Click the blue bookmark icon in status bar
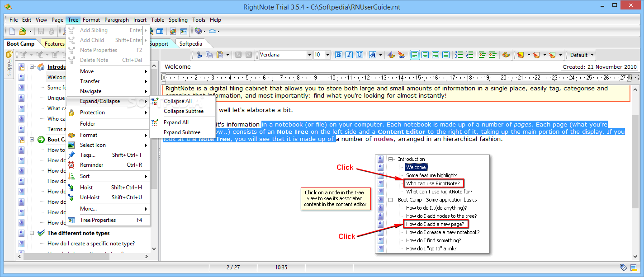 pyautogui.click(x=634, y=268)
